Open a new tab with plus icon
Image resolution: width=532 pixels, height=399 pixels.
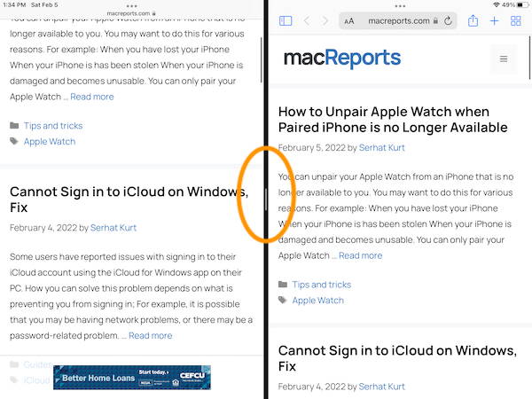pos(495,21)
